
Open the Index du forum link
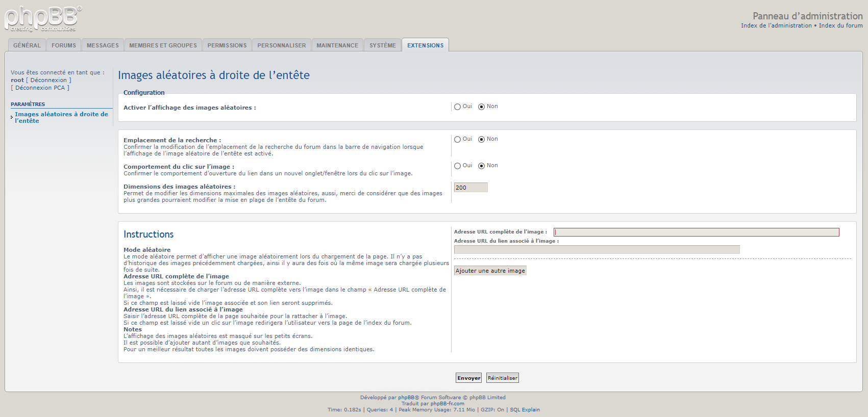click(840, 25)
